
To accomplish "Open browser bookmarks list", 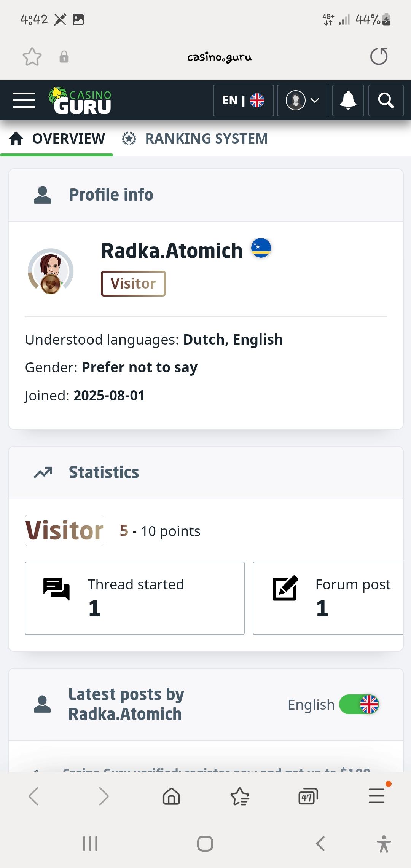I will point(240,796).
